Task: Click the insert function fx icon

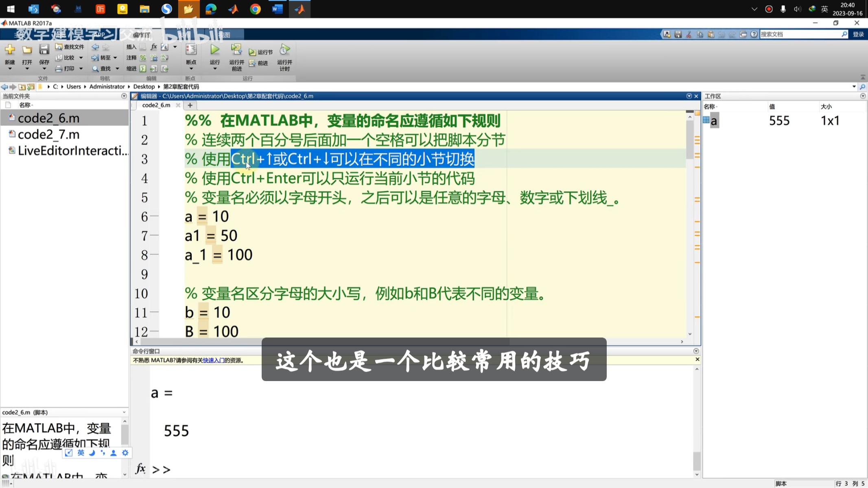Action: 153,47
